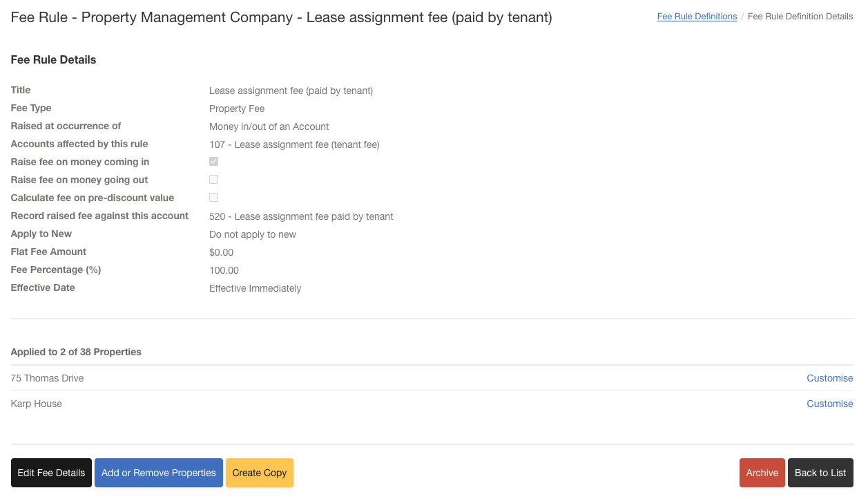Open Add or Remove Properties

159,473
